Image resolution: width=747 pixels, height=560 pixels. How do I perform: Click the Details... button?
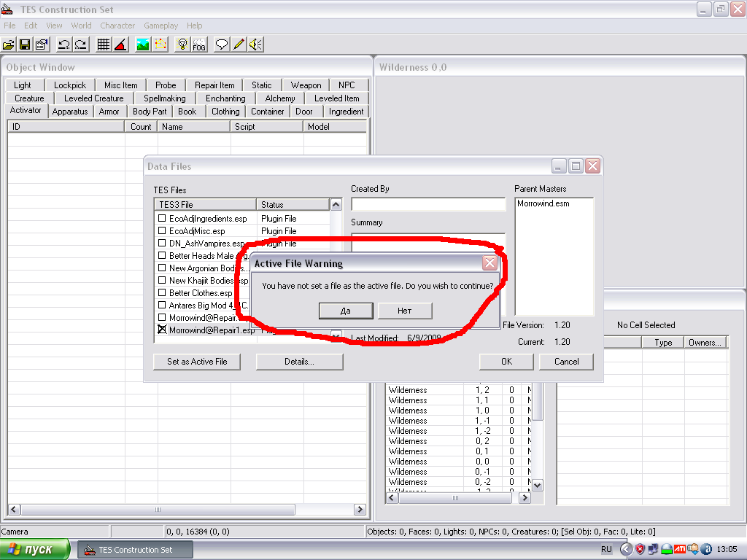click(x=299, y=362)
